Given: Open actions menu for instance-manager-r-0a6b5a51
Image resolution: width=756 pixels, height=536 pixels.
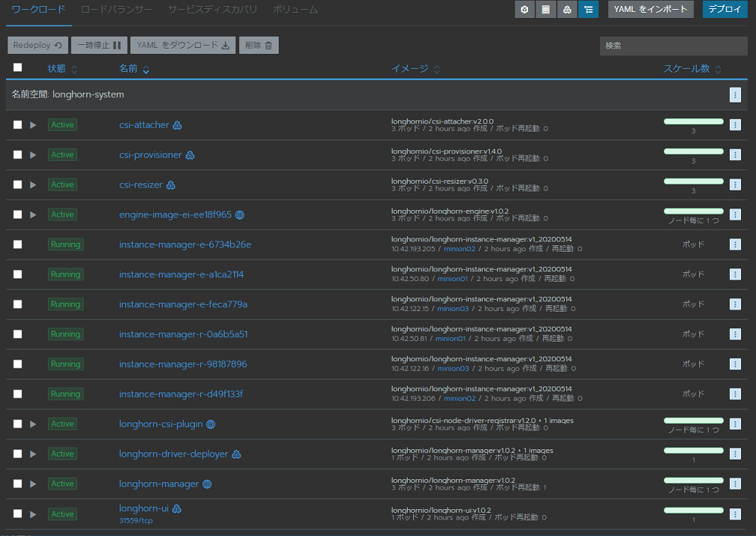Looking at the screenshot, I should (735, 334).
